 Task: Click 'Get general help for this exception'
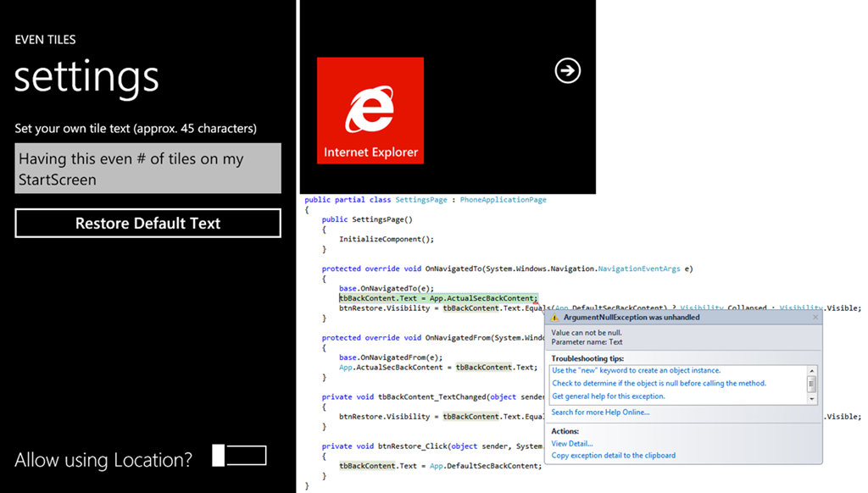click(x=608, y=396)
